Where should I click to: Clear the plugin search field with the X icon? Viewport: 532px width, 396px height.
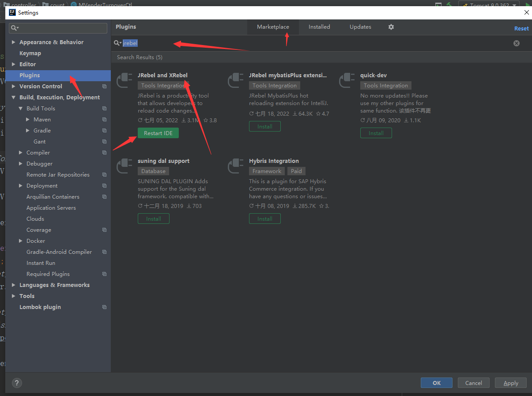(x=516, y=43)
